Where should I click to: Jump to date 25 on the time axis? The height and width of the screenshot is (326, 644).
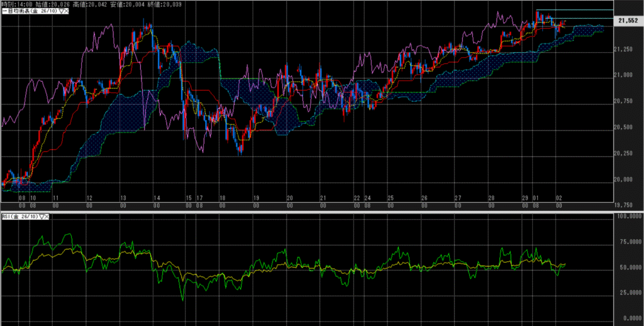[390, 197]
